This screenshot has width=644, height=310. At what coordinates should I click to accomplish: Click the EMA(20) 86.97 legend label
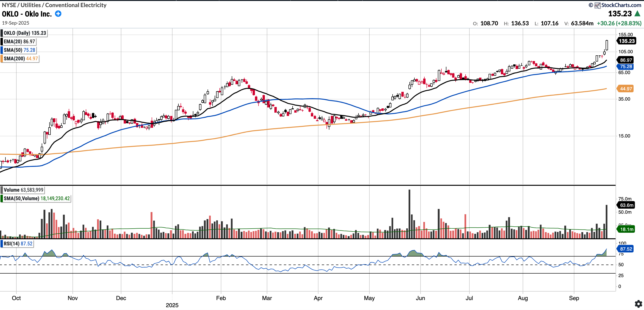[x=19, y=41]
